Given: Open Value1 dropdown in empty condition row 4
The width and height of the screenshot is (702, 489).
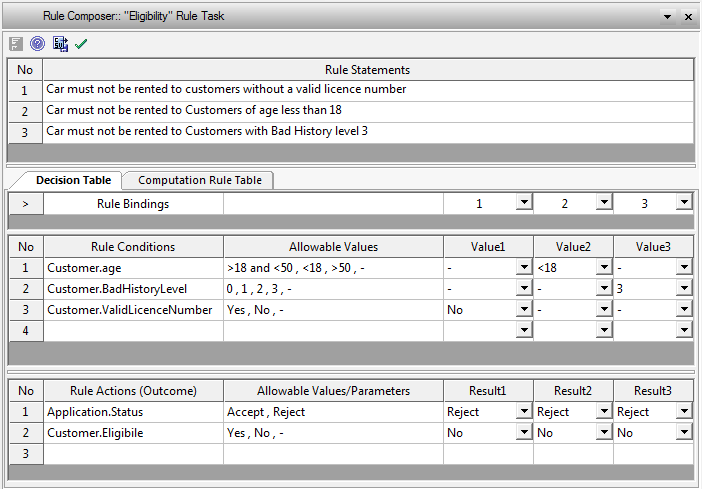Looking at the screenshot, I should point(524,330).
